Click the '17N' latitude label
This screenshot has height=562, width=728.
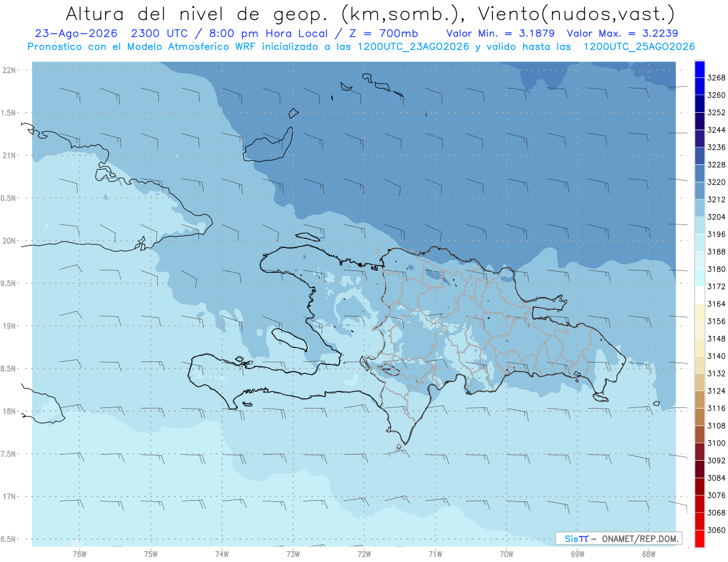10,497
